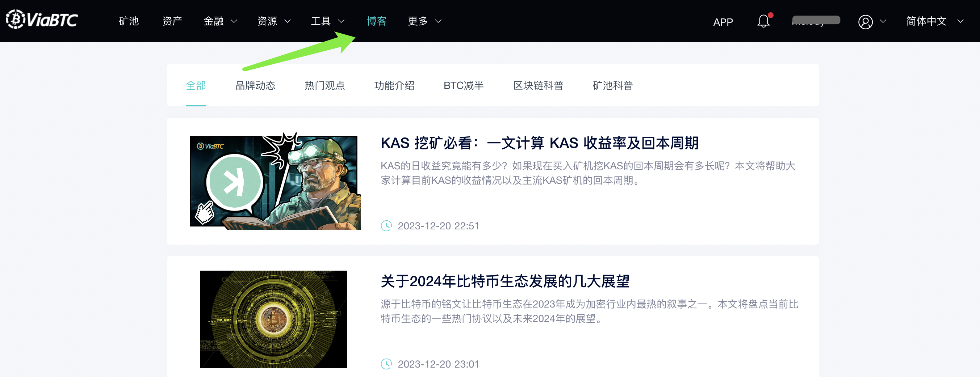Image resolution: width=980 pixels, height=377 pixels.
Task: Expand the 金融 dropdown menu
Action: (221, 21)
